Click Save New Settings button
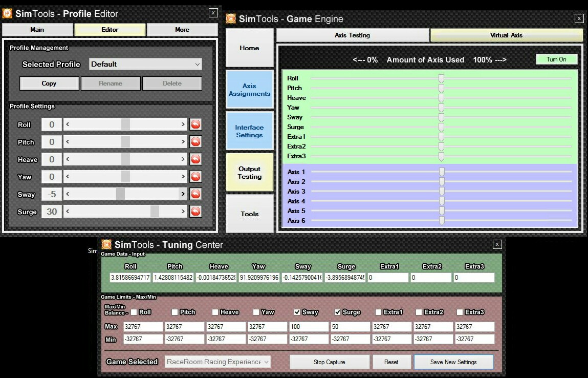This screenshot has height=378, width=588. pyautogui.click(x=453, y=362)
